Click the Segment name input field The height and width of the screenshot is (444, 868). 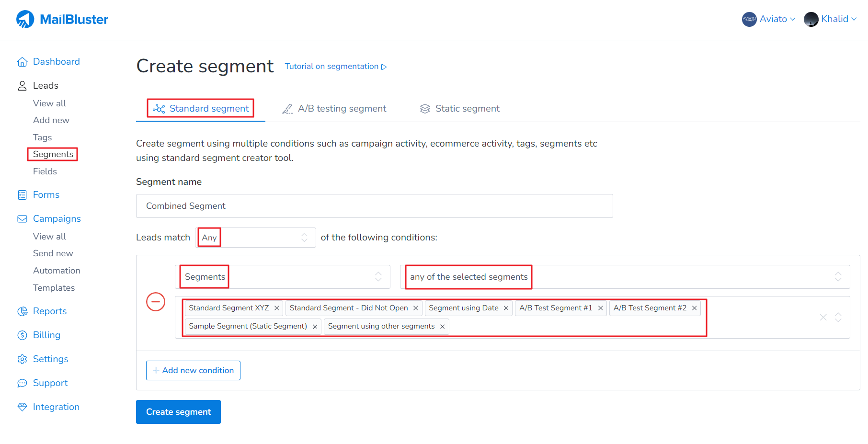coord(374,206)
